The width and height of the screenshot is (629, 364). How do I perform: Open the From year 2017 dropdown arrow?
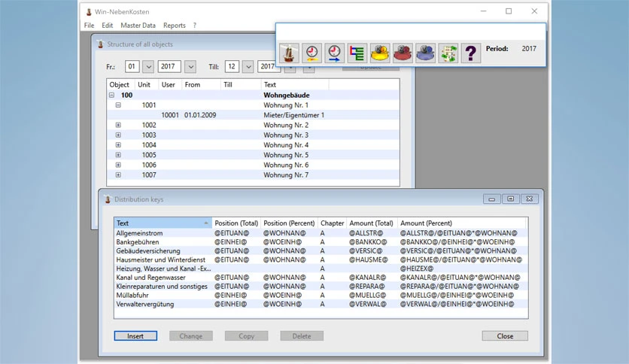190,66
